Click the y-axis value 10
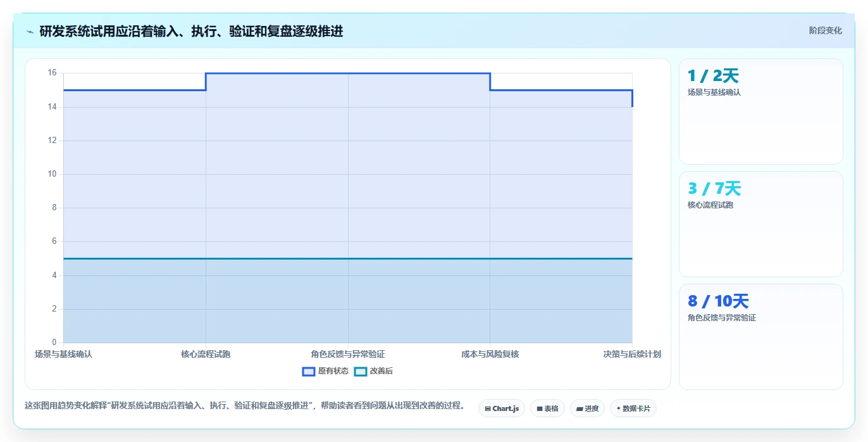This screenshot has height=442, width=868. point(52,174)
